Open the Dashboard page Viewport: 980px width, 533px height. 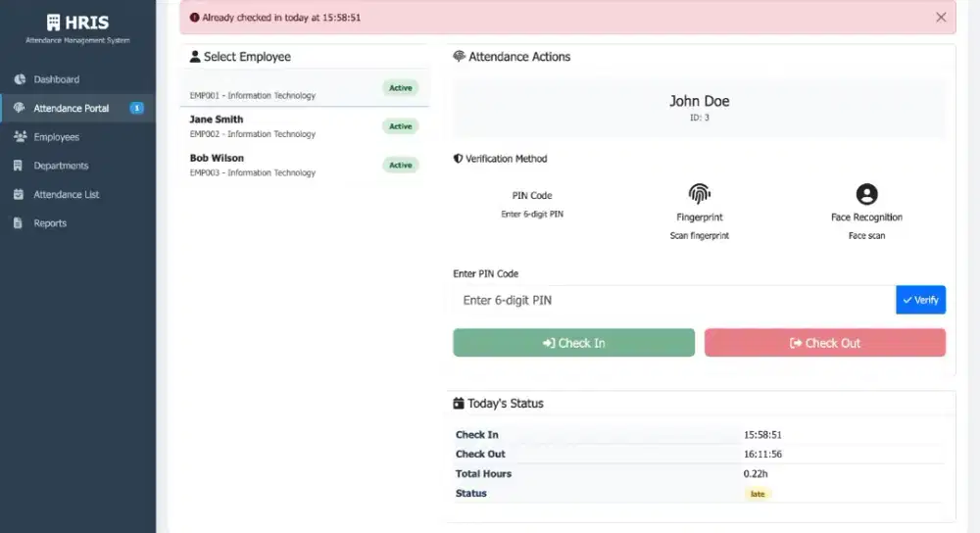point(77,79)
